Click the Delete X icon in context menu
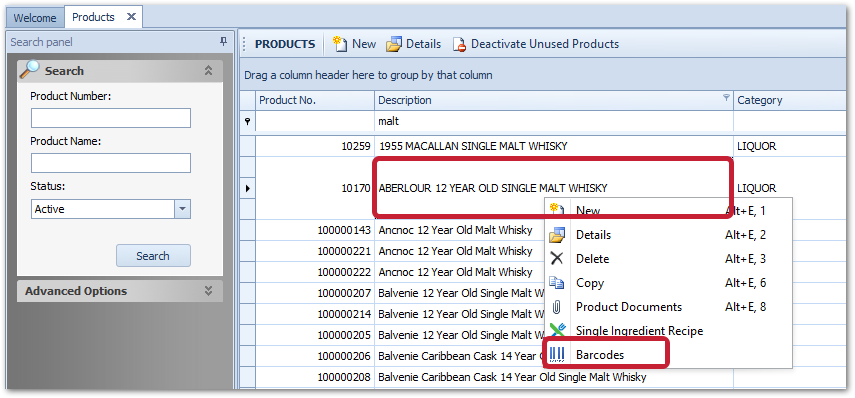The width and height of the screenshot is (855, 398). click(x=556, y=258)
